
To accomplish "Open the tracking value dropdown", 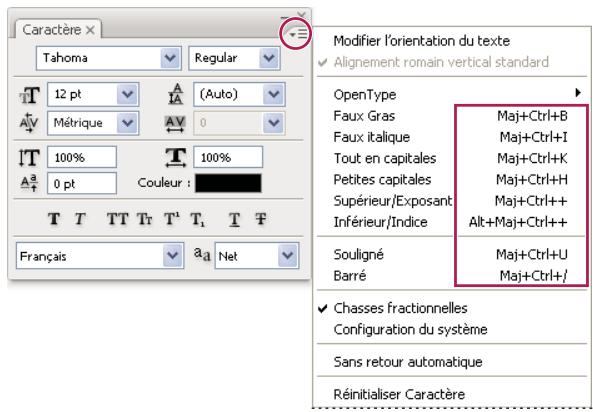I will point(273,123).
